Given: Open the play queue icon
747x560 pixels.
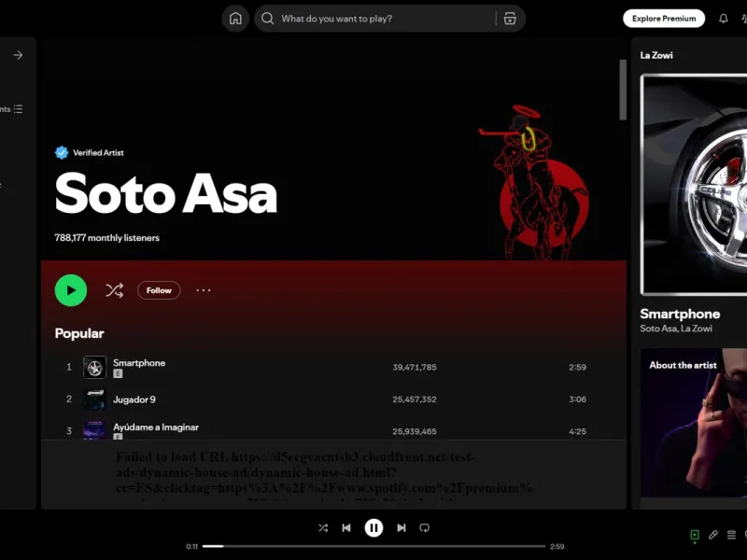Looking at the screenshot, I should click(x=731, y=535).
